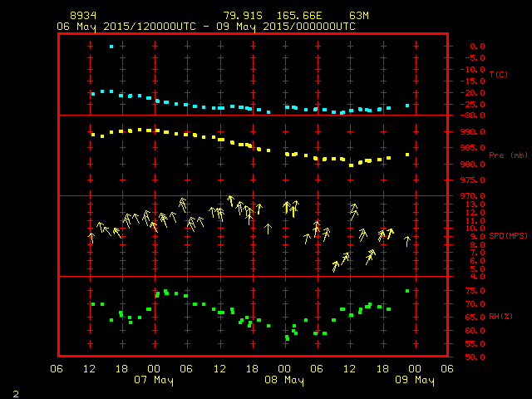532x399 pixels.
Task: Click the 9.0 wind speed axis value
Action: click(477, 236)
